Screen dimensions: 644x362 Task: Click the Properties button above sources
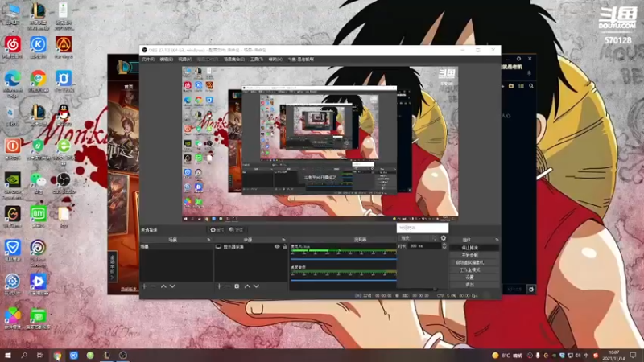(x=217, y=230)
